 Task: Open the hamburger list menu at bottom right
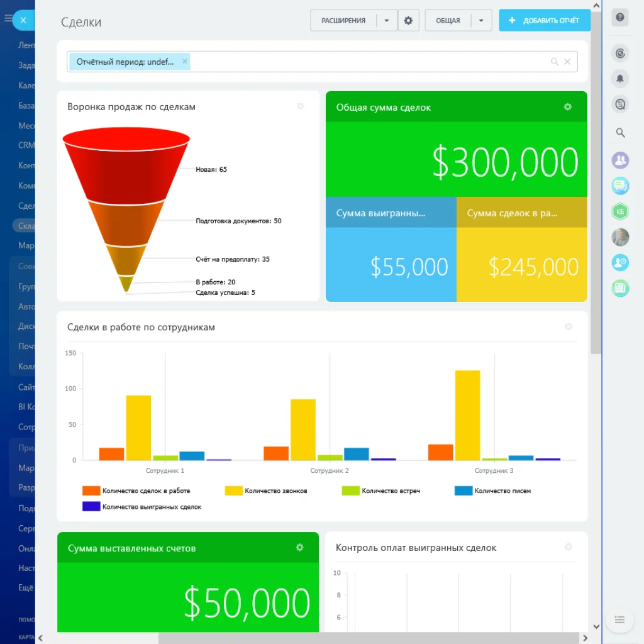[x=619, y=620]
